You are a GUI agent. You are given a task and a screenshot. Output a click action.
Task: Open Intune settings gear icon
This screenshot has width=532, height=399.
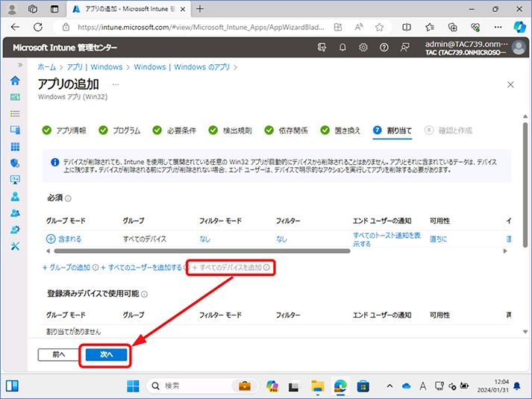pos(363,48)
